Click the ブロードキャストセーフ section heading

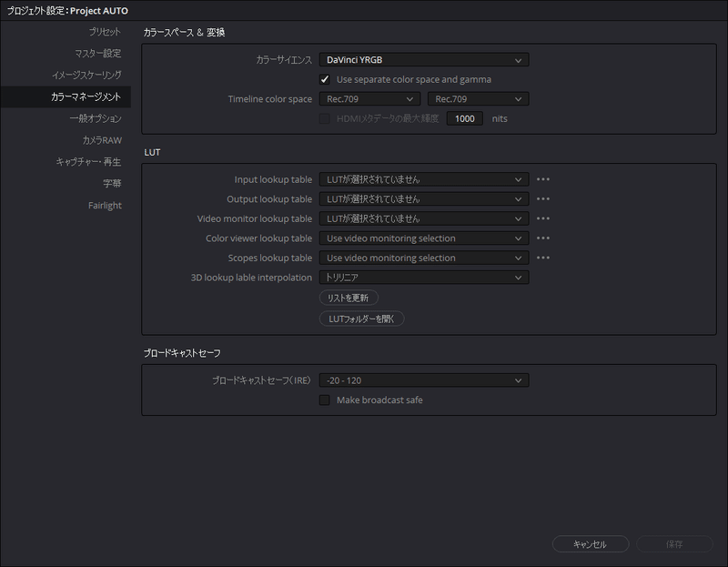point(182,353)
